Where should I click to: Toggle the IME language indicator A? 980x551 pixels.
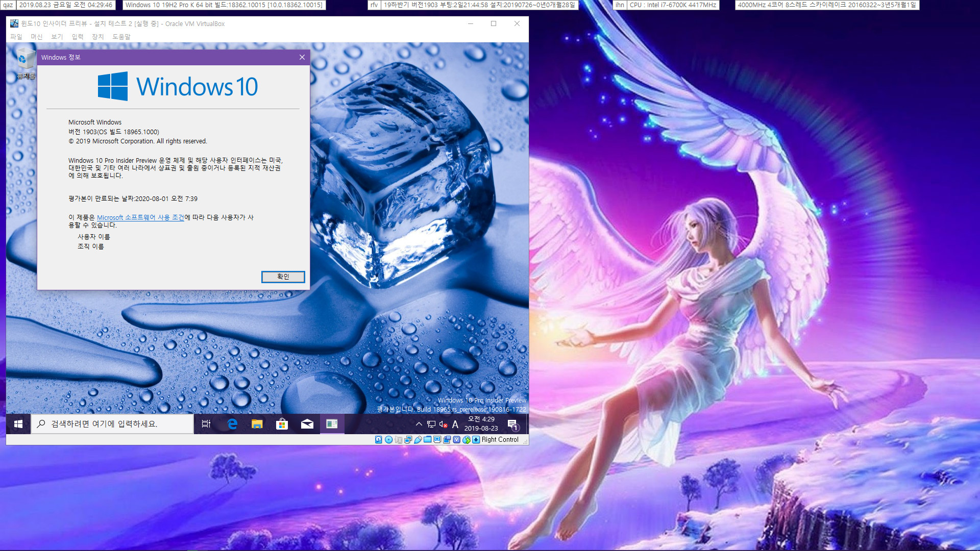pos(455,424)
